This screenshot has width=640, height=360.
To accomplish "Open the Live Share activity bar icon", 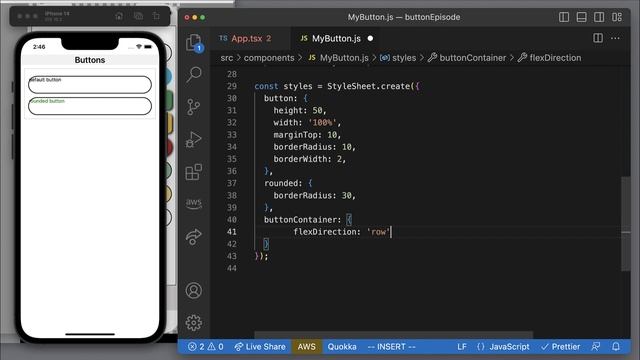I will coord(194,237).
